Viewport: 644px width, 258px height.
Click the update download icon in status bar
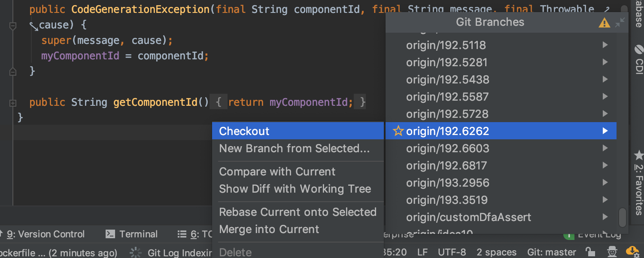[x=633, y=251]
